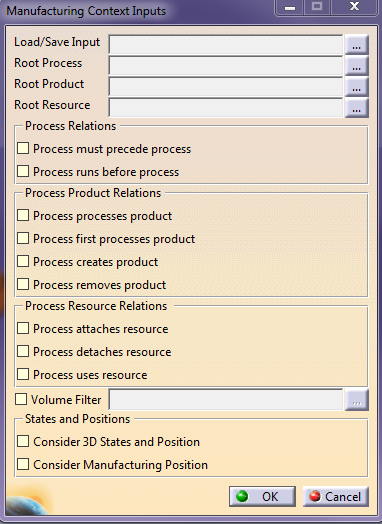Enable Consider Manufacturing Position checkbox
Viewport: 382px width, 524px height.
[x=23, y=464]
